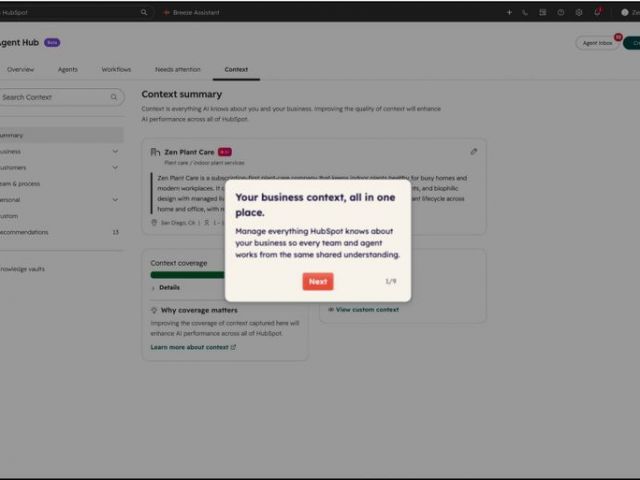The width and height of the screenshot is (640, 480).
Task: Expand the Details disclosure under Context coverage
Action: [165, 287]
